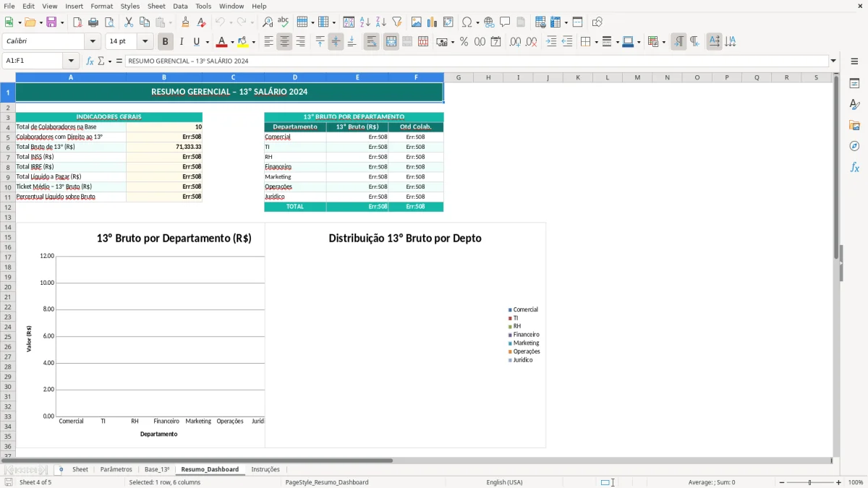Open the Format menu

[102, 6]
